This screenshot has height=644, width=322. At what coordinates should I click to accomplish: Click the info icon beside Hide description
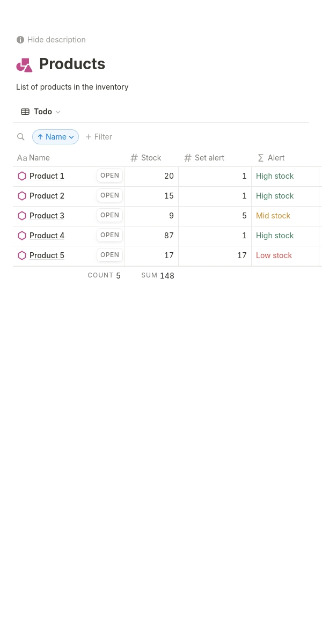[20, 40]
